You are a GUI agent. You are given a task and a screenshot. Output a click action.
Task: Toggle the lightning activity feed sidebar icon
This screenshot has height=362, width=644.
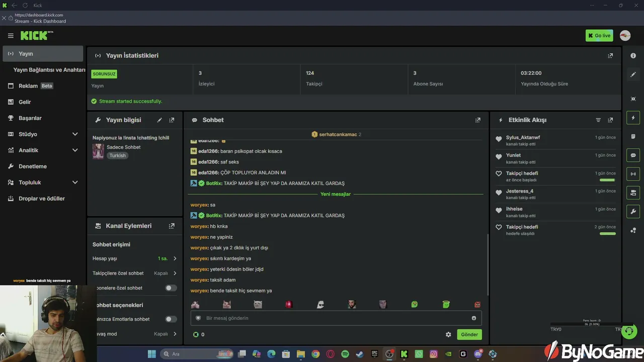coord(633,118)
